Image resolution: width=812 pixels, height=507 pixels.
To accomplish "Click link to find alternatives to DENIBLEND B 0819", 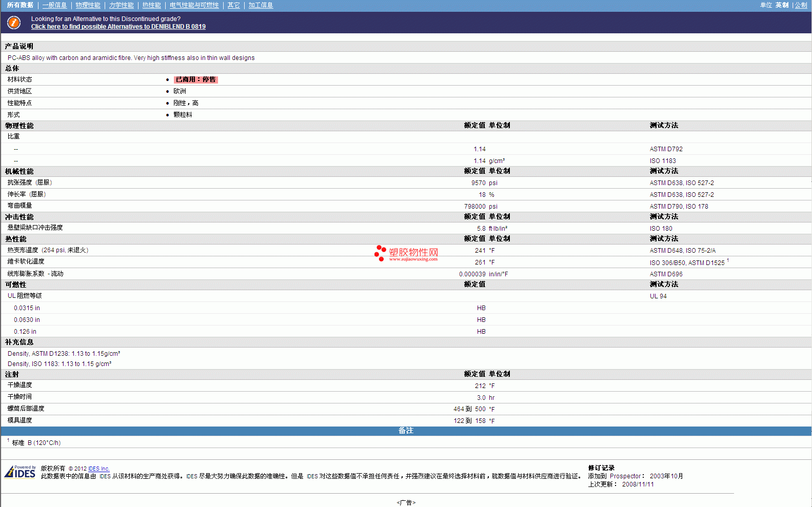I will tap(118, 27).
